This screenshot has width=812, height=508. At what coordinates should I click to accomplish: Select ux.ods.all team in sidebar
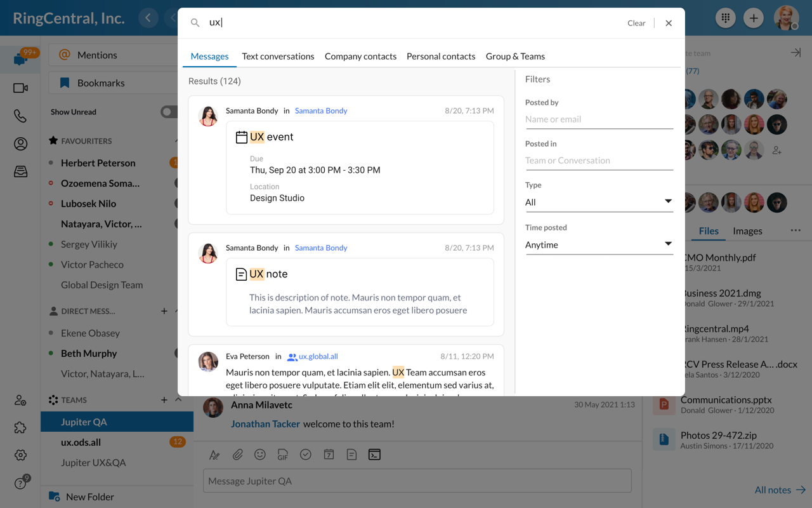pyautogui.click(x=81, y=442)
